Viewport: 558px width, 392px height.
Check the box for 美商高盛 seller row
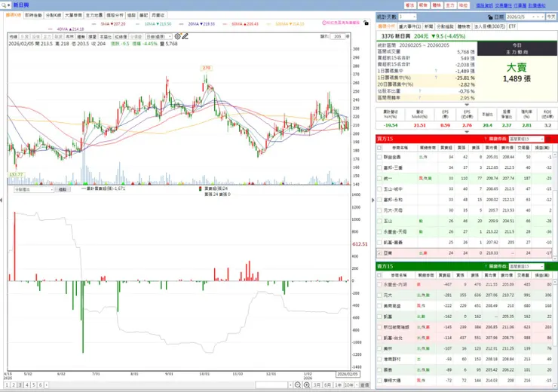pyautogui.click(x=379, y=306)
